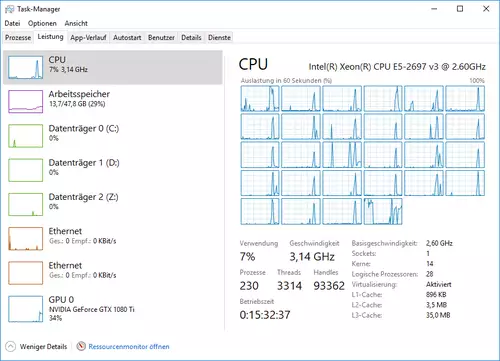Click the Virtualisierung Aktiviert value
The width and height of the screenshot is (500, 361).
click(x=439, y=284)
